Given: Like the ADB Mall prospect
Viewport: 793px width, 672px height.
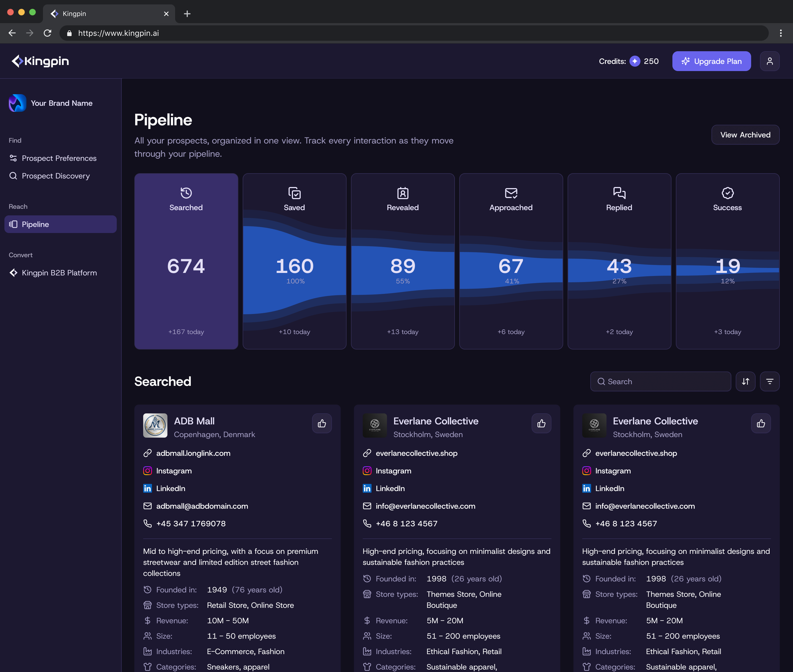Looking at the screenshot, I should (x=322, y=423).
